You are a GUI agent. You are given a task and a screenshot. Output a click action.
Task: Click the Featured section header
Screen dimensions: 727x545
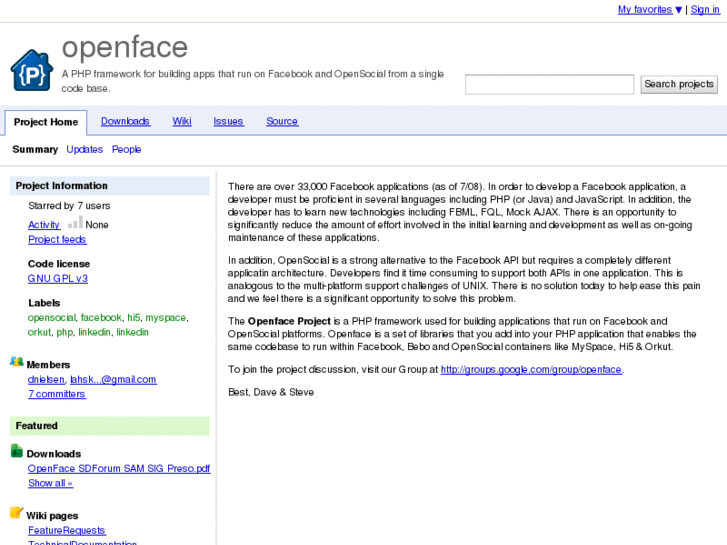(110, 426)
